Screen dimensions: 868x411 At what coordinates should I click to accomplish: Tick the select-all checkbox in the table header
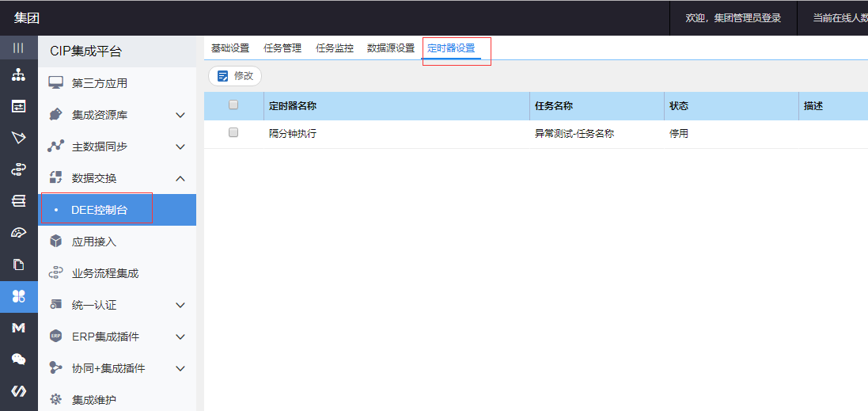[x=233, y=105]
